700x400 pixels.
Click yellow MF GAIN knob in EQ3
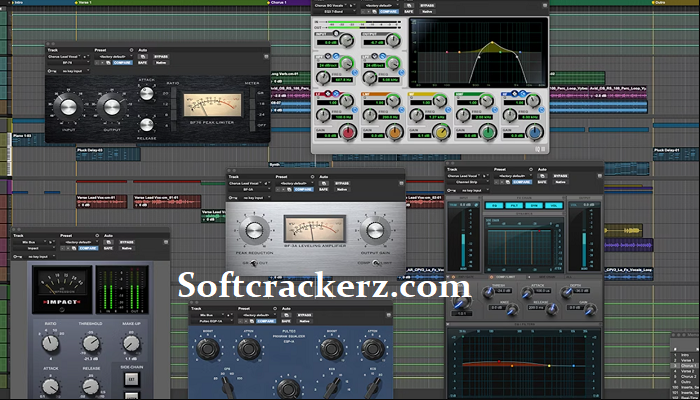pyautogui.click(x=442, y=132)
